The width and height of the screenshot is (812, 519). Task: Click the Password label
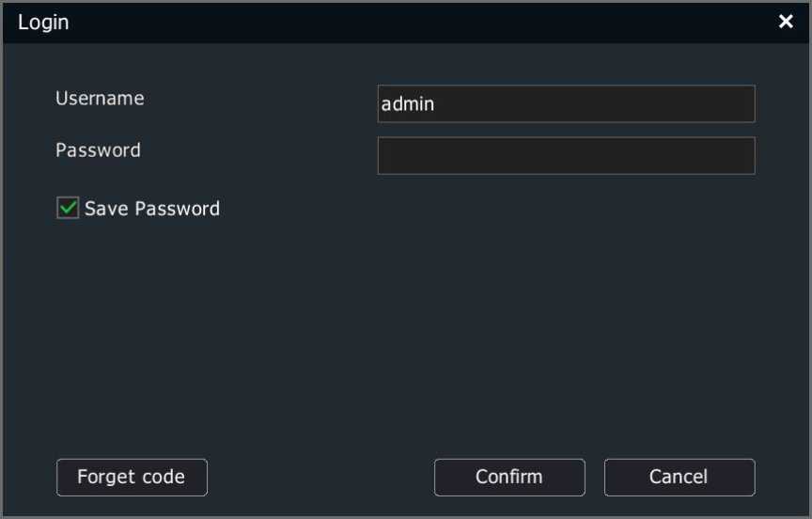coord(98,150)
